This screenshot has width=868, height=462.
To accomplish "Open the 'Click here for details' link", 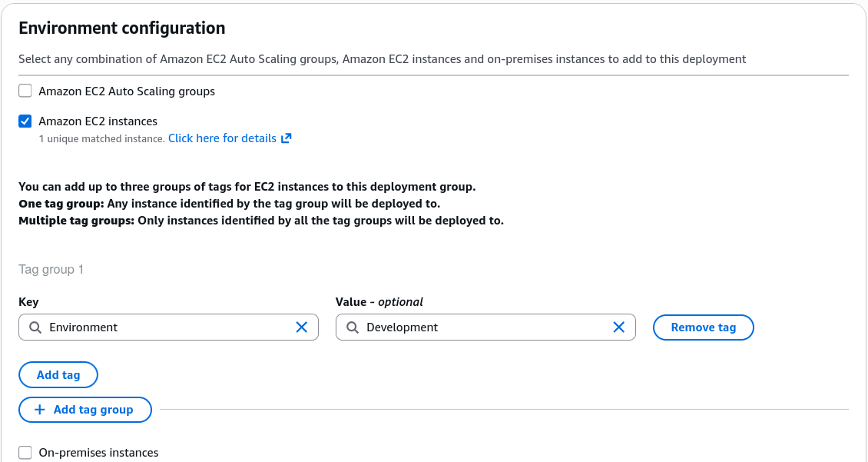I will click(x=222, y=138).
